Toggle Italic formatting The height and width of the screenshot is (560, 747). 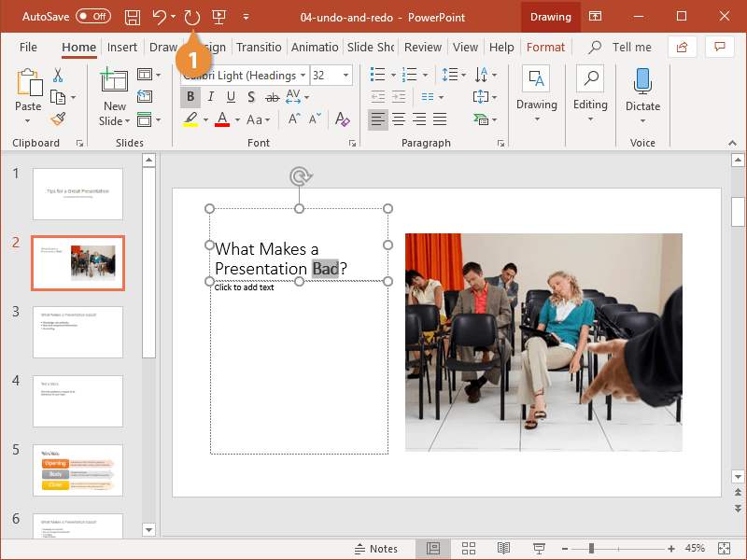click(211, 97)
